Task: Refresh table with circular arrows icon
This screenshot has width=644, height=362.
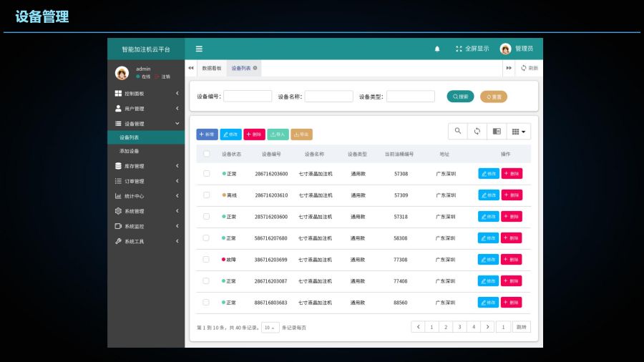Action: 477,132
